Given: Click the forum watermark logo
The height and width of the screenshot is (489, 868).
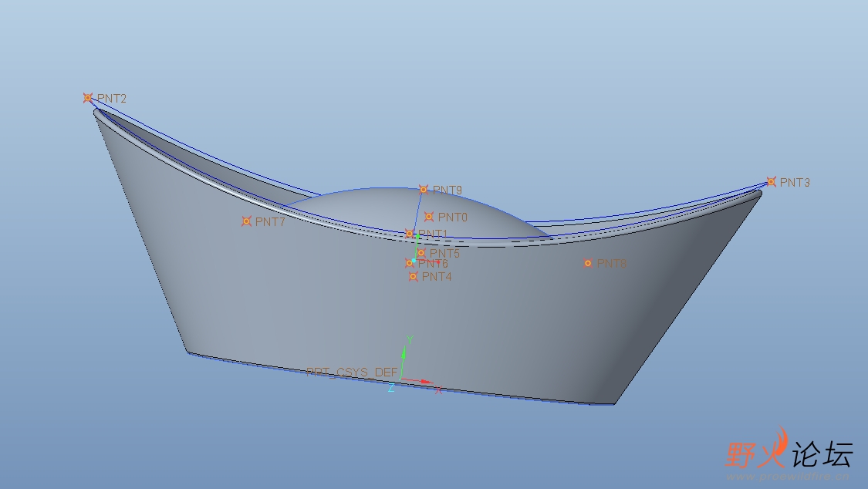Looking at the screenshot, I should coord(789,452).
